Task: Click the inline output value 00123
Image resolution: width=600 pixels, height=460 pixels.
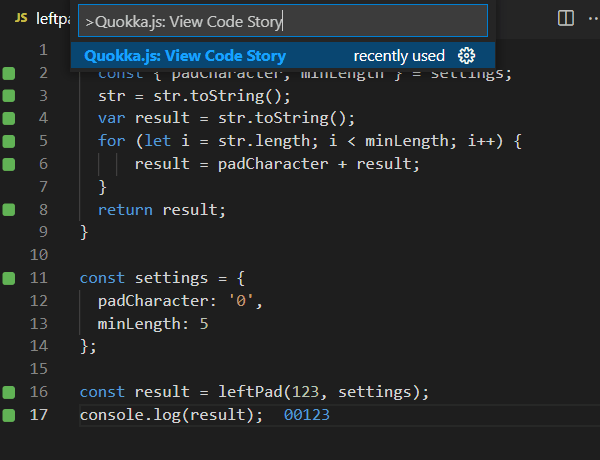Action: pos(307,415)
